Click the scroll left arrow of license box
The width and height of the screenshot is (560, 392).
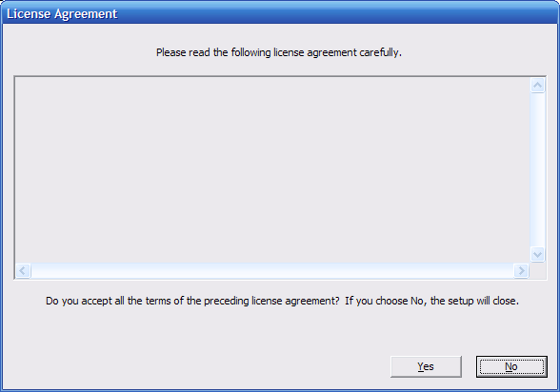[23, 271]
